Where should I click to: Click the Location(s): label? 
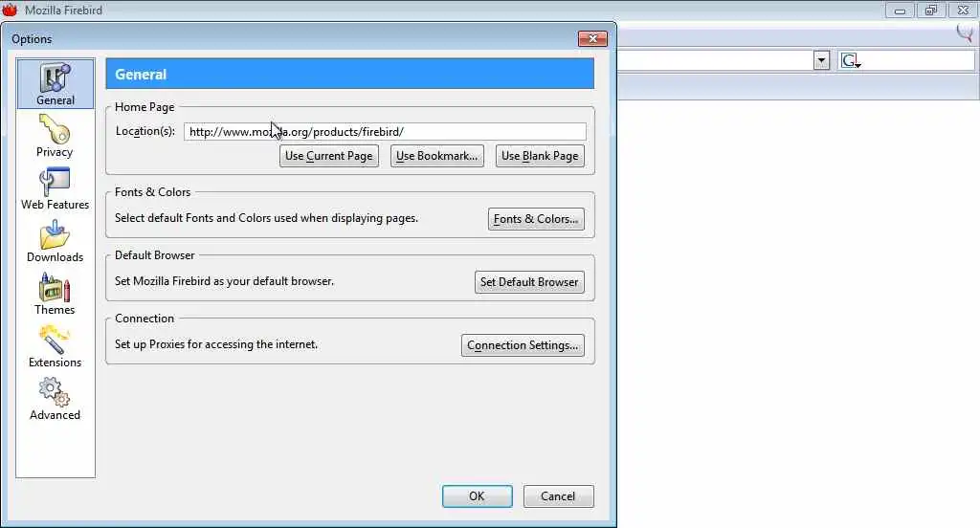(x=145, y=131)
